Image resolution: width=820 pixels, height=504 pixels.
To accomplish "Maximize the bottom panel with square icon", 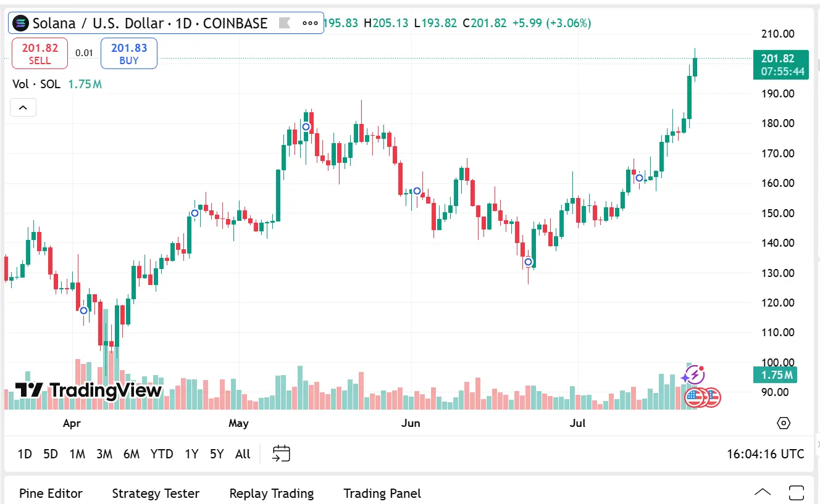I will (x=797, y=493).
